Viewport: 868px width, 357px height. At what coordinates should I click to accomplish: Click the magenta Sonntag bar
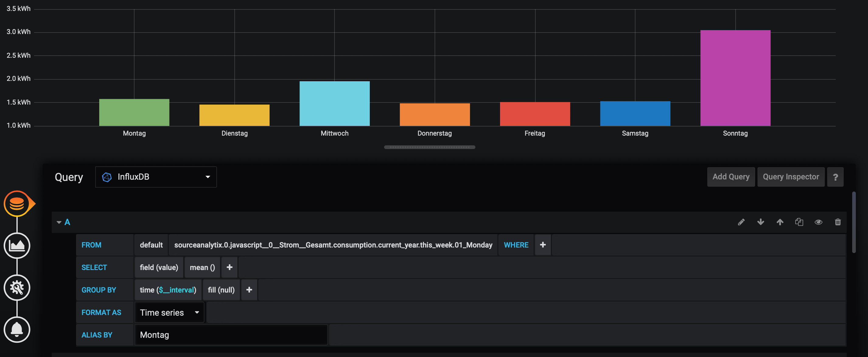tap(735, 78)
